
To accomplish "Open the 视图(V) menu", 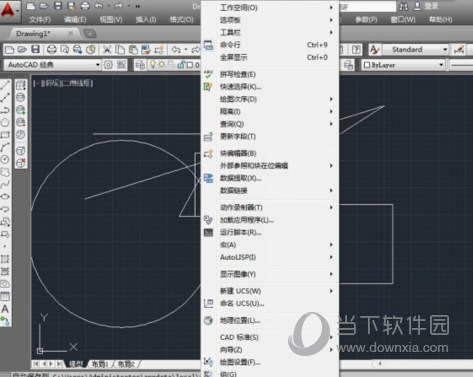I will 111,20.
